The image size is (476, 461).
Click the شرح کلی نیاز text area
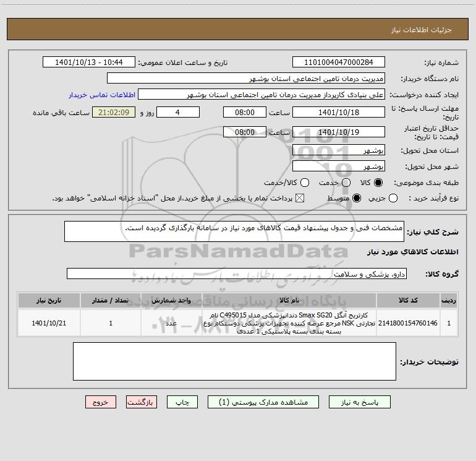[x=234, y=231]
